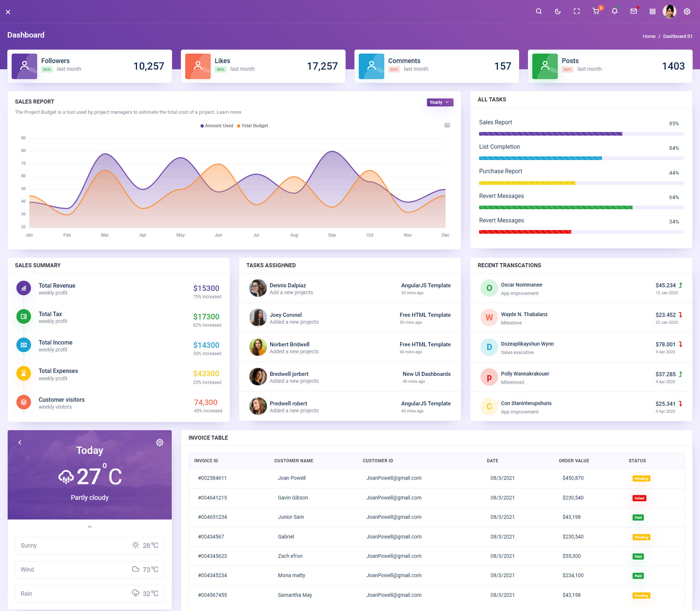Expand the Yearly dropdown
Image resolution: width=700 pixels, height=611 pixels.
point(440,102)
